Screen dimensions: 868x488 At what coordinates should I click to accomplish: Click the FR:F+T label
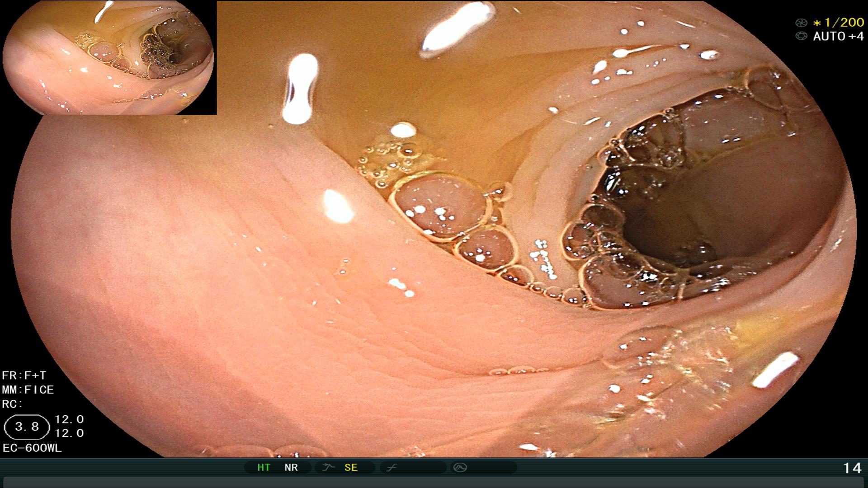(24, 375)
